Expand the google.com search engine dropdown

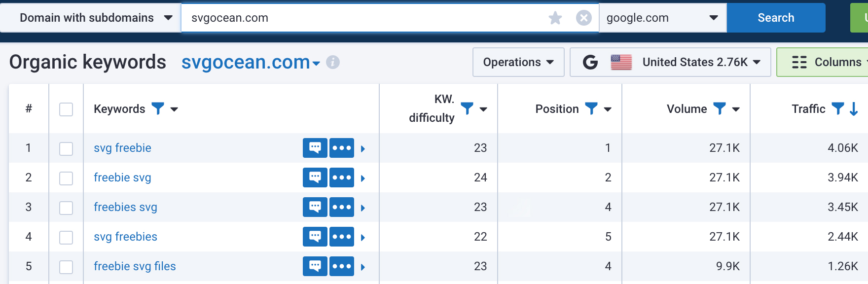pyautogui.click(x=662, y=18)
